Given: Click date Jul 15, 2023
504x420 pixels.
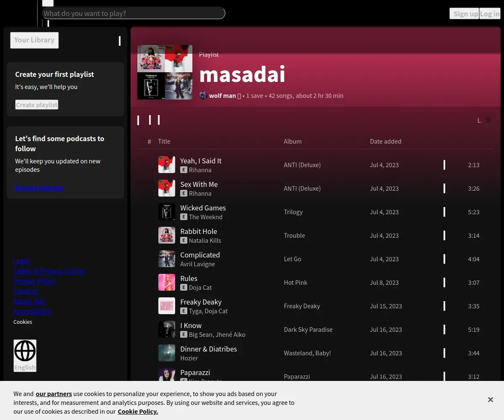Looking at the screenshot, I should (x=386, y=306).
